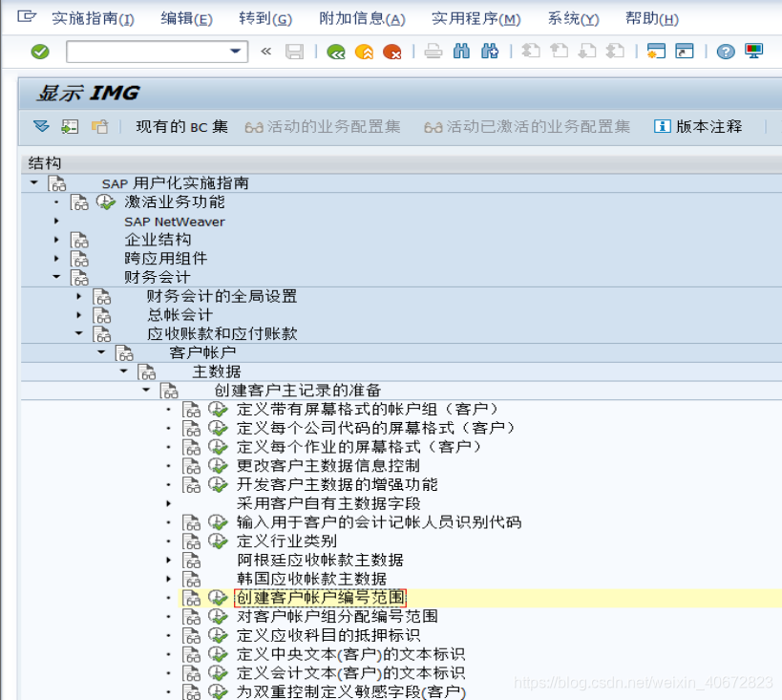Expand the 采用客户自有主数据字段 node

169,503
